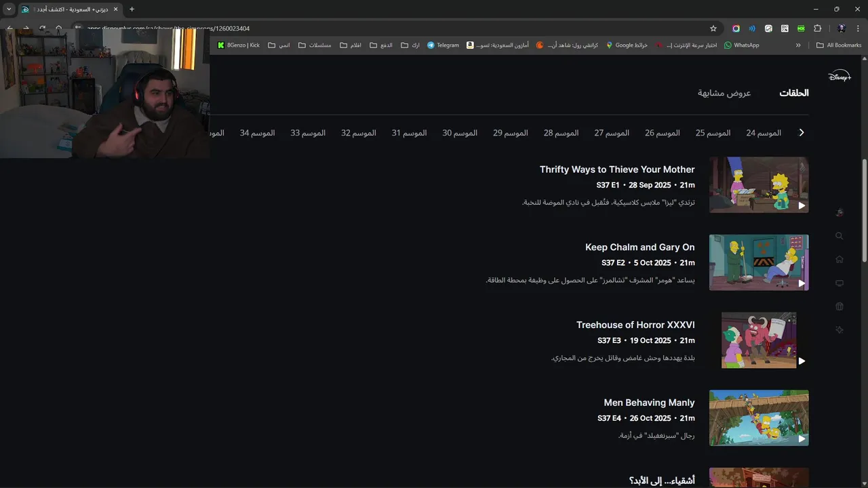Select الموسم 29
Viewport: 868px width, 488px height.
pyautogui.click(x=511, y=133)
